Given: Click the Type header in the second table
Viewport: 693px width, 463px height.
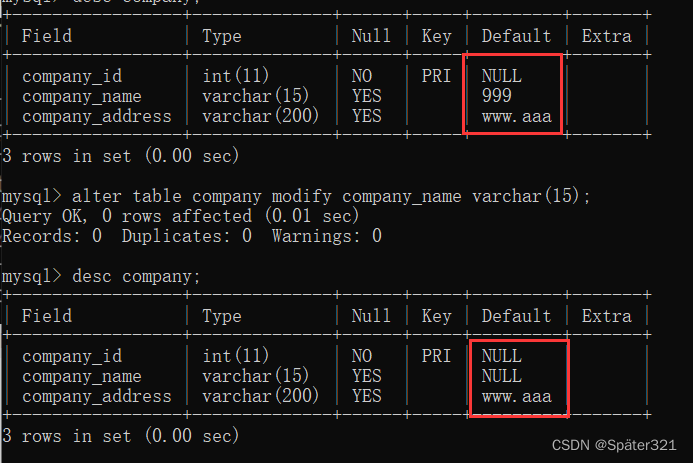Looking at the screenshot, I should click(x=222, y=316).
